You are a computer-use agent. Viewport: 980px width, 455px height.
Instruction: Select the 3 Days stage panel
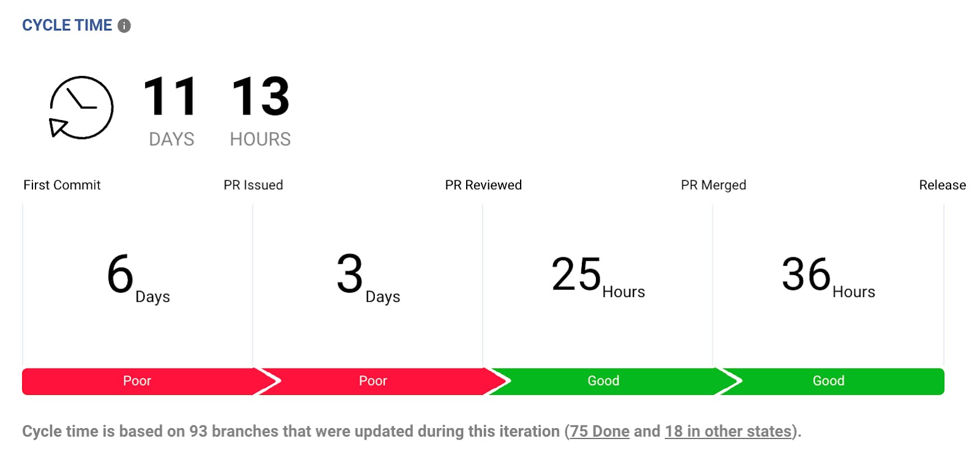(x=367, y=282)
